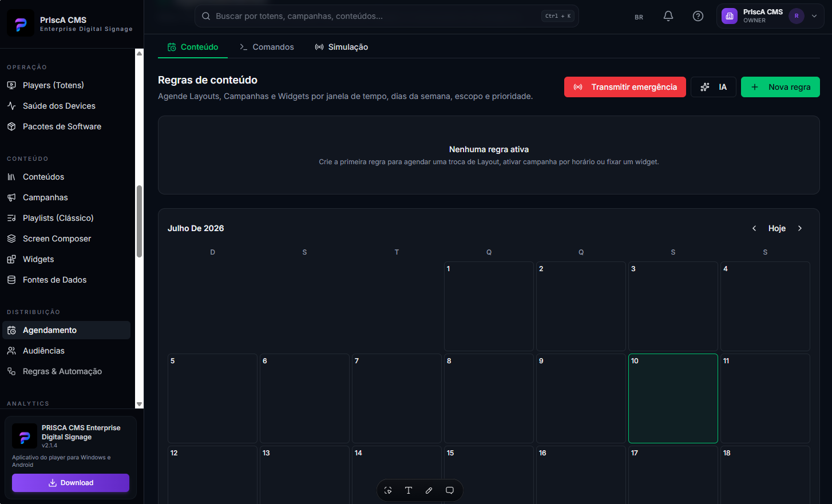The width and height of the screenshot is (832, 504).
Task: Click 'Nenhuma regra ativa' message
Action: pos(489,149)
